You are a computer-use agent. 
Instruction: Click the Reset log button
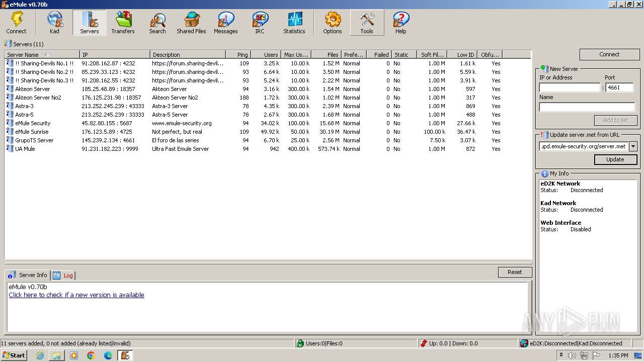[x=515, y=272]
